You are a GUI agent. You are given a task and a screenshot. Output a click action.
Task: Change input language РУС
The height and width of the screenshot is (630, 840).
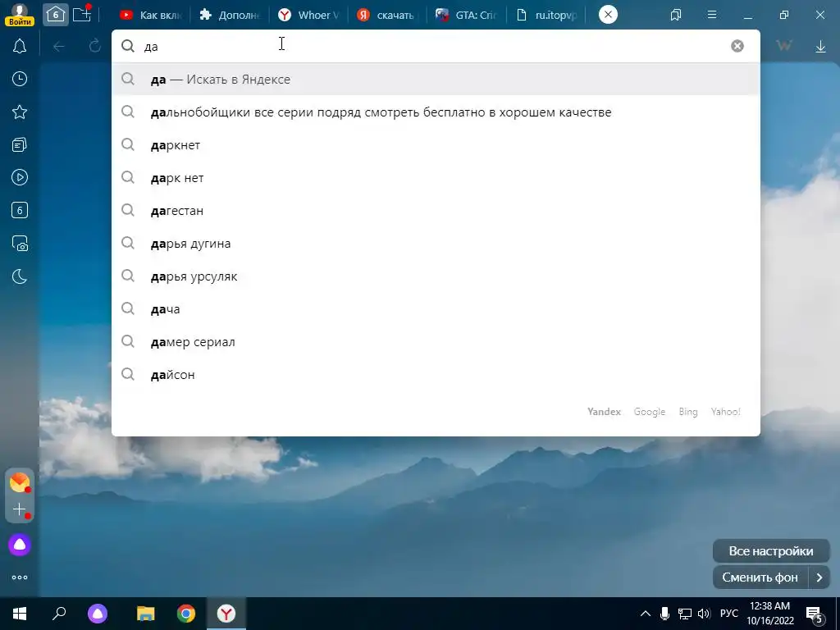[728, 614]
